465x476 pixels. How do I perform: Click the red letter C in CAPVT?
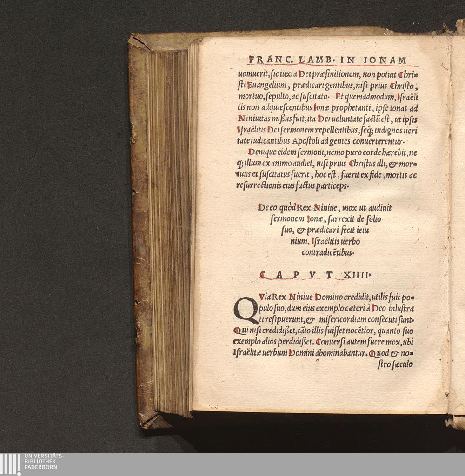click(263, 275)
